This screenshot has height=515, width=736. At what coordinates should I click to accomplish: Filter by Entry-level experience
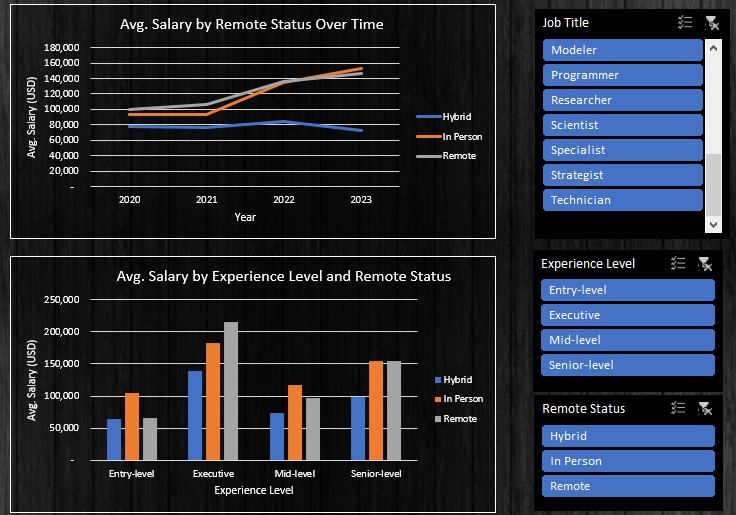pos(628,290)
